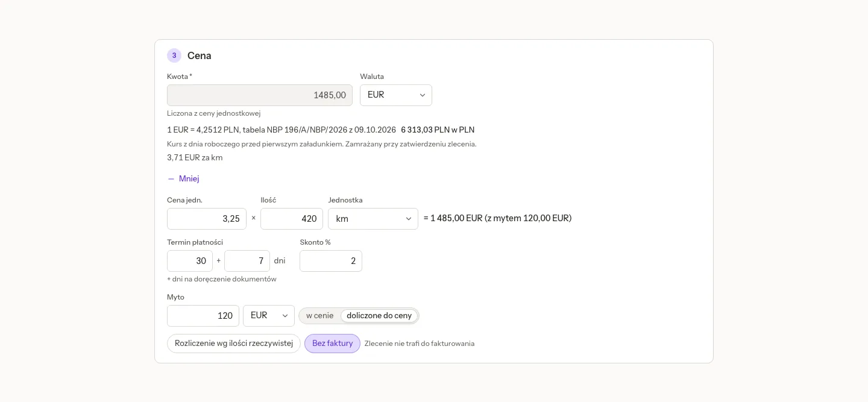Click the Myto amount field with 120

[203, 316]
